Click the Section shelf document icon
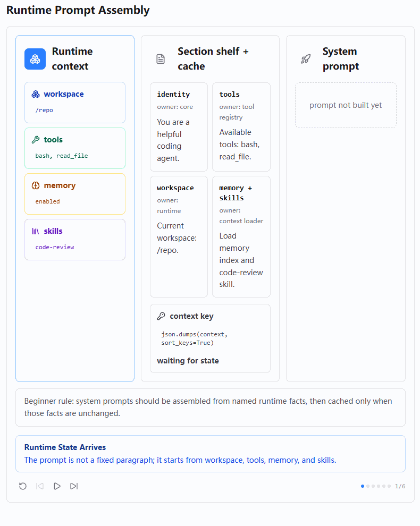420x526 pixels. pyautogui.click(x=161, y=59)
